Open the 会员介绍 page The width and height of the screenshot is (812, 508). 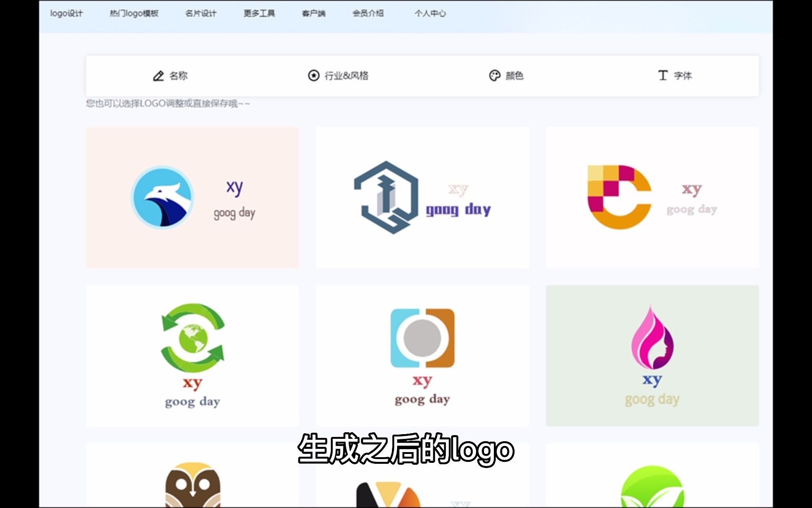(368, 13)
